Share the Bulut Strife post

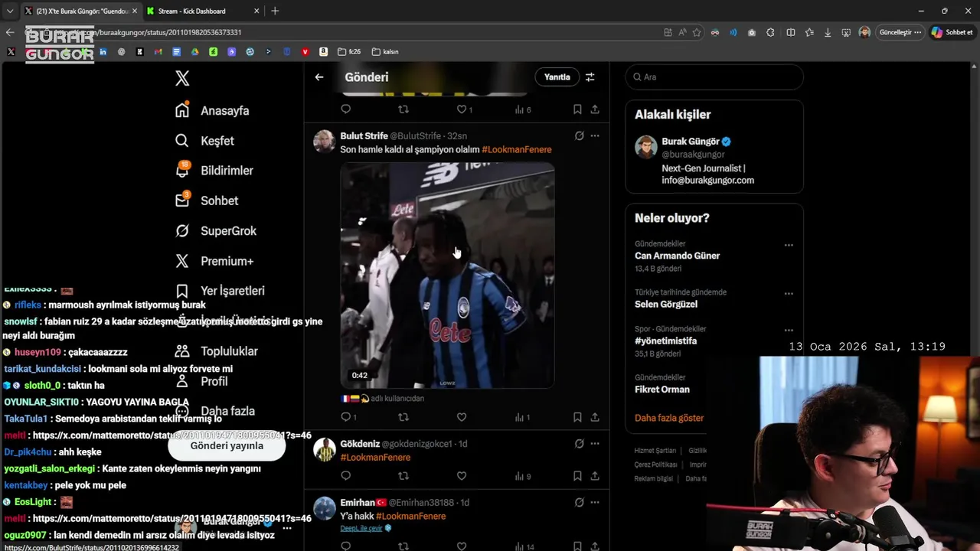pyautogui.click(x=595, y=417)
